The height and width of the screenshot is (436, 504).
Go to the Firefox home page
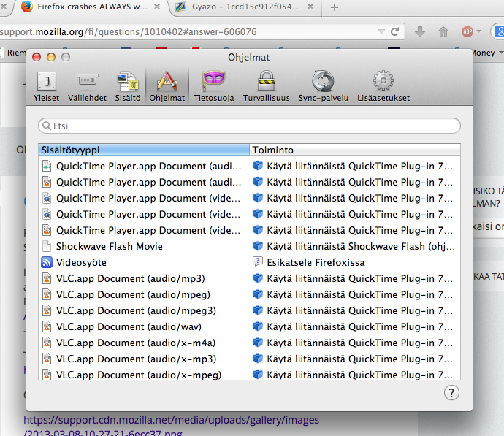click(443, 31)
